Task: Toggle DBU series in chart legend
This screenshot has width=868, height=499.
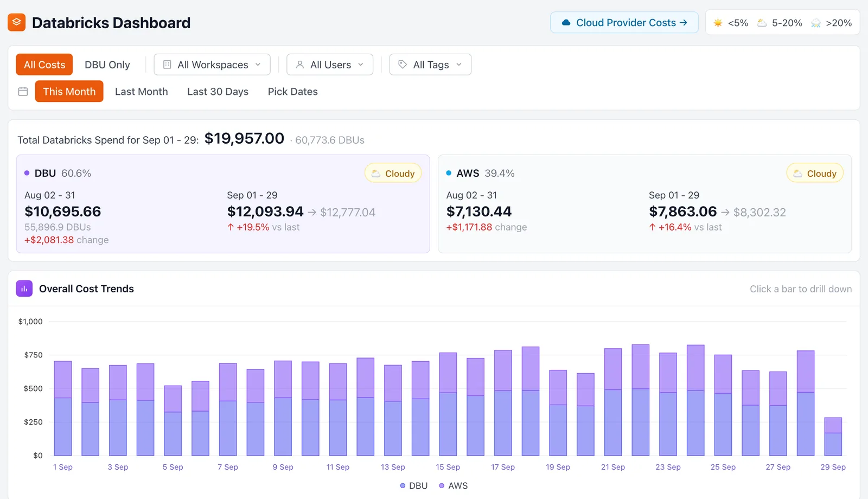Action: 413,485
